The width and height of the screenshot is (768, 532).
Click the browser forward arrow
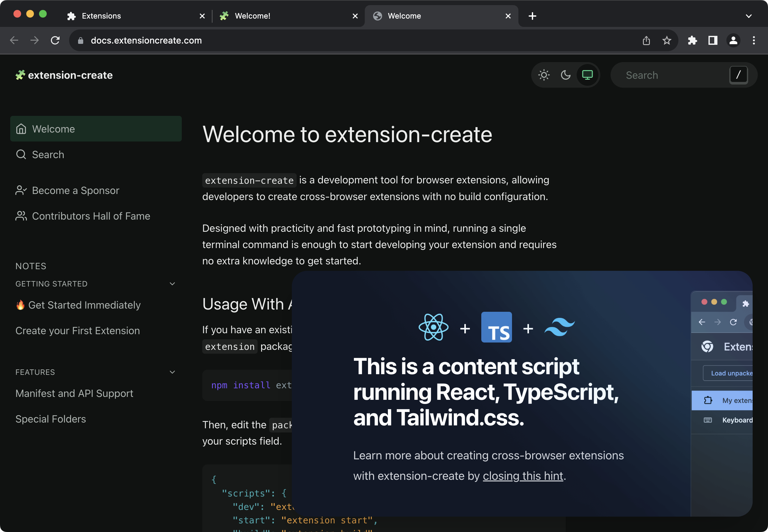click(35, 40)
